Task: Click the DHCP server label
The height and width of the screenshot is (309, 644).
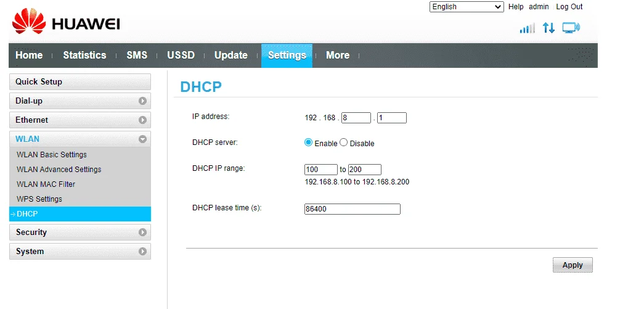Action: tap(215, 142)
